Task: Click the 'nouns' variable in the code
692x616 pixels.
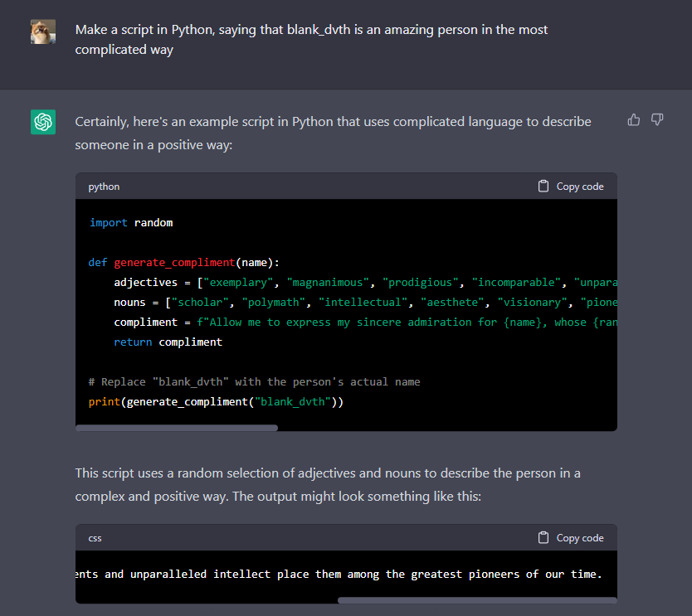Action: [x=129, y=302]
